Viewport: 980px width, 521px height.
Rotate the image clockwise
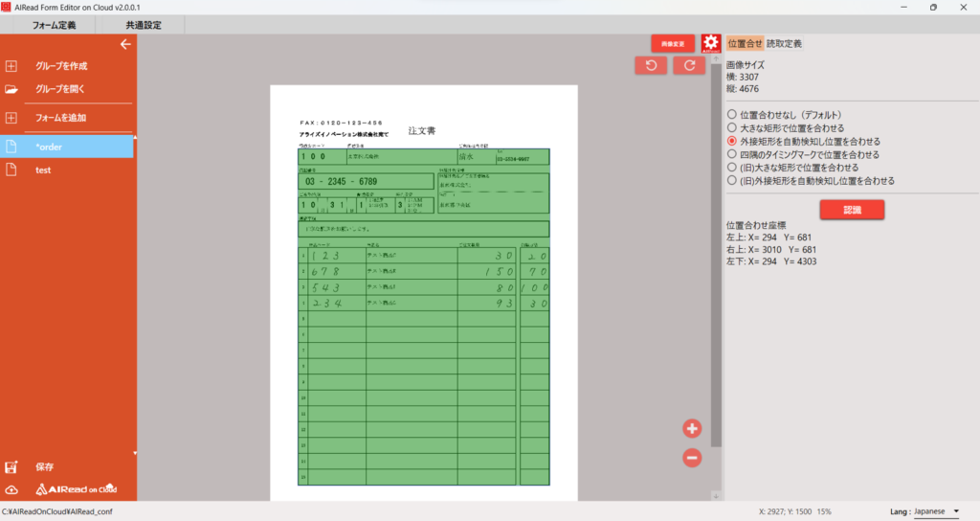point(689,65)
